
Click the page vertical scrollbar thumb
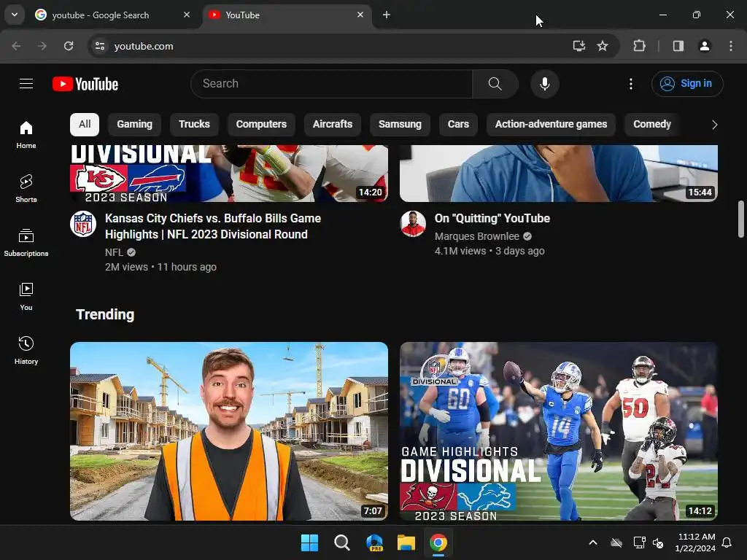tap(741, 219)
